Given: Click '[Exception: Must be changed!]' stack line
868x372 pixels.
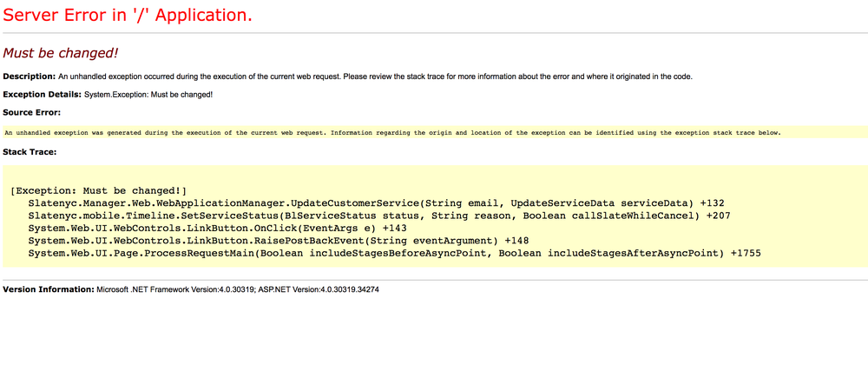Looking at the screenshot, I should (x=99, y=190).
